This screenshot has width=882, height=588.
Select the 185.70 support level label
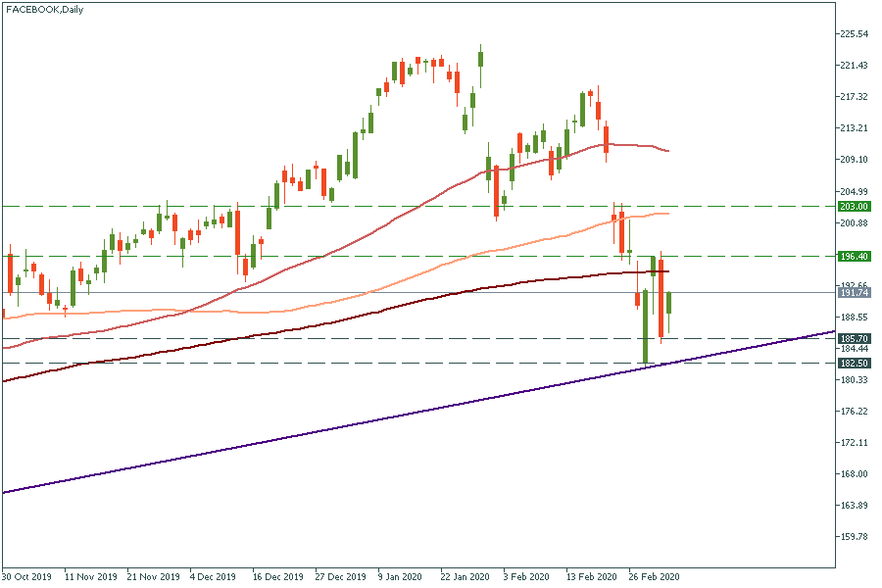click(x=855, y=339)
